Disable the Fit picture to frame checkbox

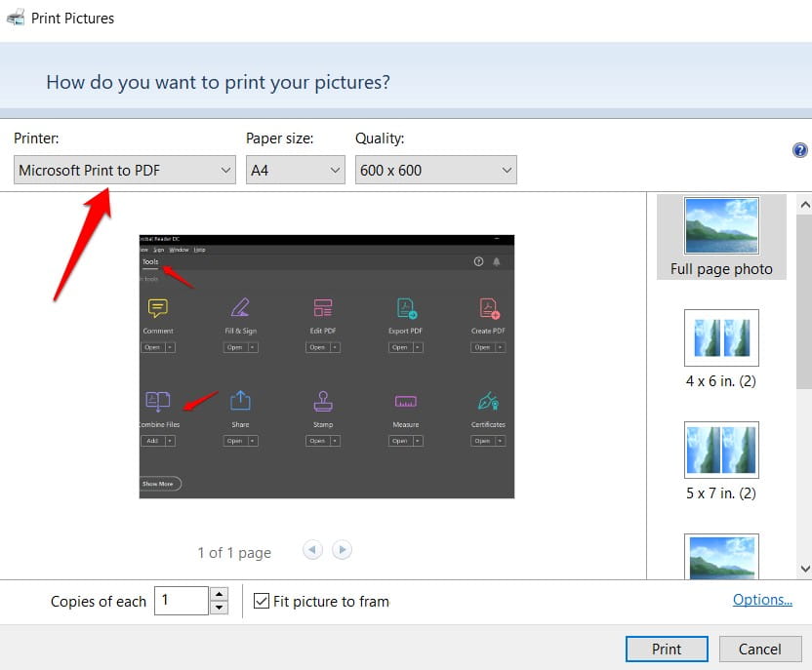pyautogui.click(x=262, y=601)
